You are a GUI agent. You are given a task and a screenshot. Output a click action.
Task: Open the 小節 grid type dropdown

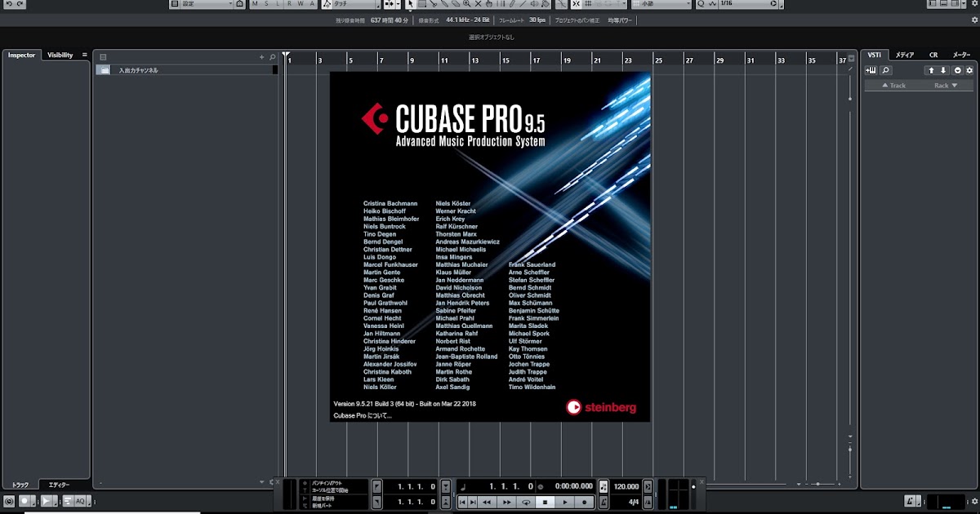point(661,4)
